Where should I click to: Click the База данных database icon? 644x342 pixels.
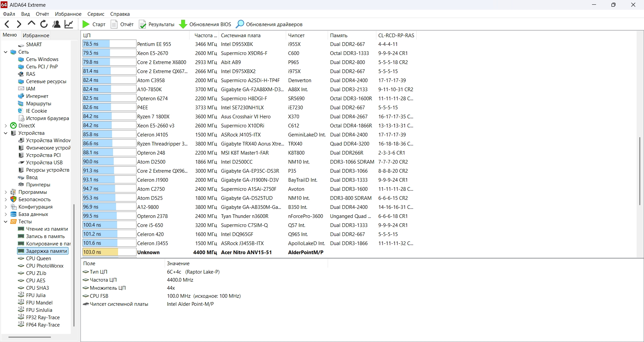tap(13, 214)
